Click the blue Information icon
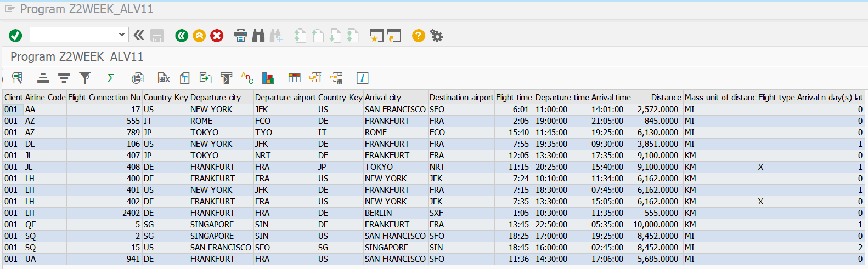 tap(362, 78)
